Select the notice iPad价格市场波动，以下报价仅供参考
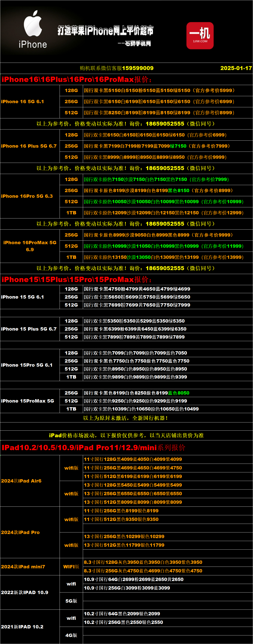The width and height of the screenshot is (253, 644). pos(127,436)
